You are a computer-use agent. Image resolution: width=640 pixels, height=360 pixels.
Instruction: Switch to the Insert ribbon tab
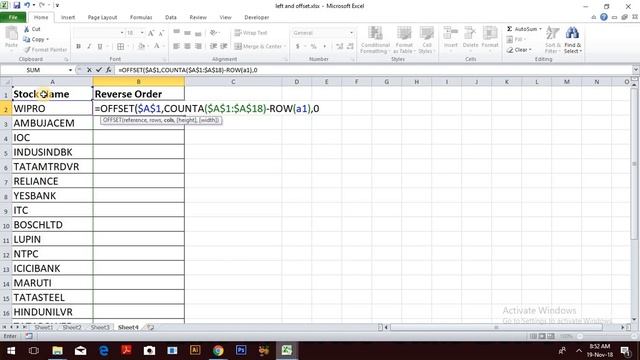pos(68,18)
